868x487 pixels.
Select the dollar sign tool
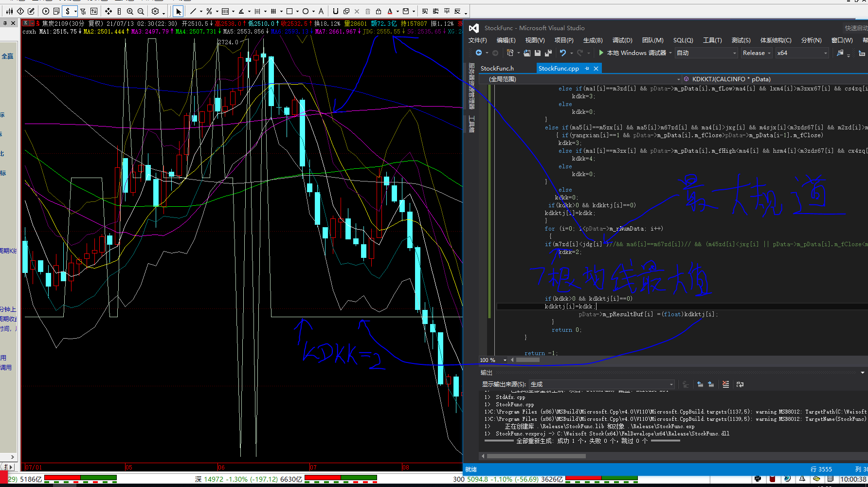click(x=68, y=11)
